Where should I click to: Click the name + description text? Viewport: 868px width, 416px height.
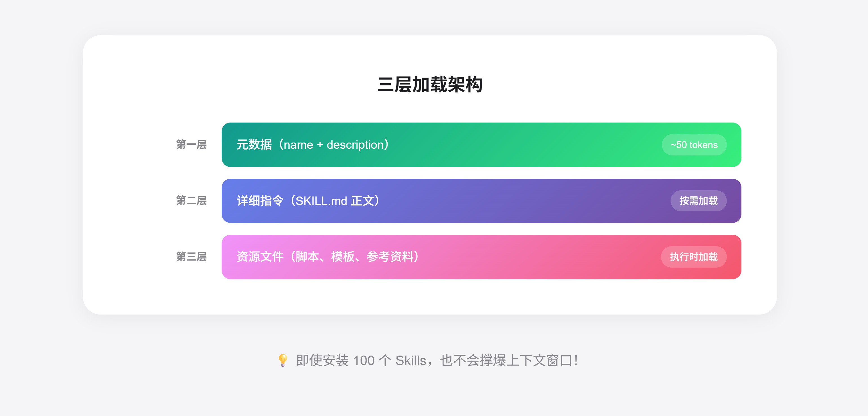(x=334, y=145)
